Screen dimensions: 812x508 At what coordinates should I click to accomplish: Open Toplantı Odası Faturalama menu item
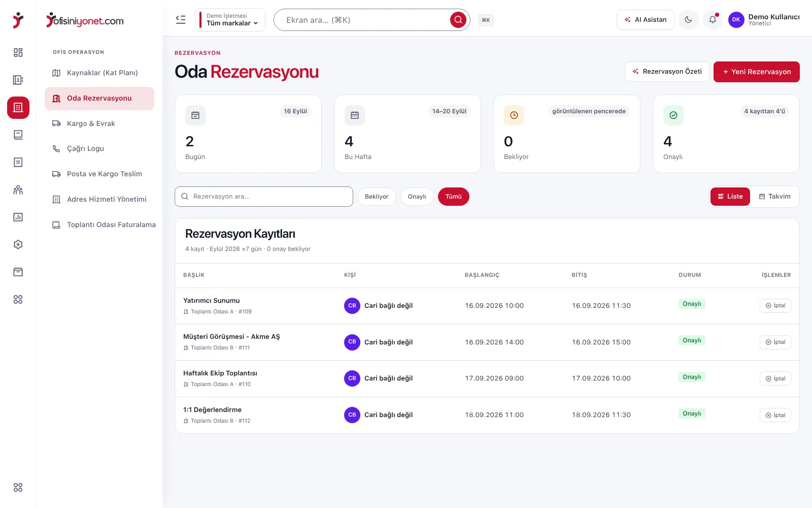[x=104, y=225]
